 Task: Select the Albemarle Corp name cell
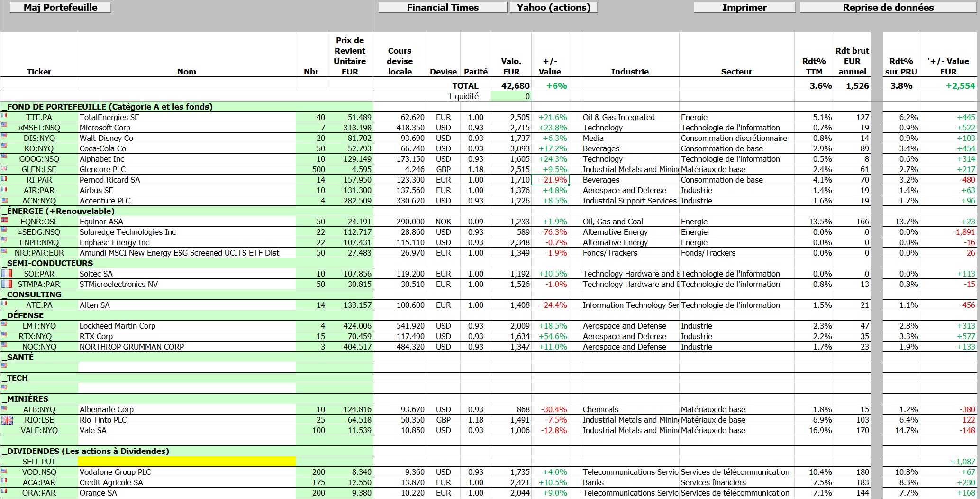(187, 409)
